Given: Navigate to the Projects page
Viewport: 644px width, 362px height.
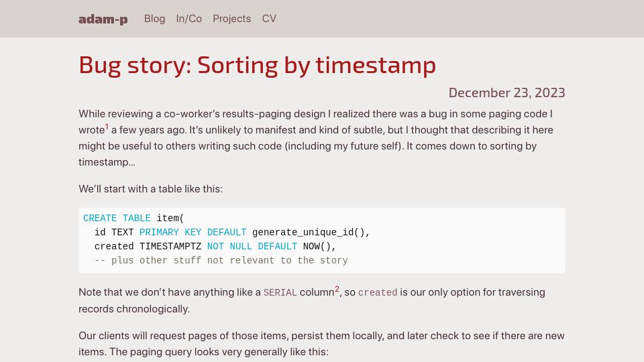Looking at the screenshot, I should (x=231, y=19).
